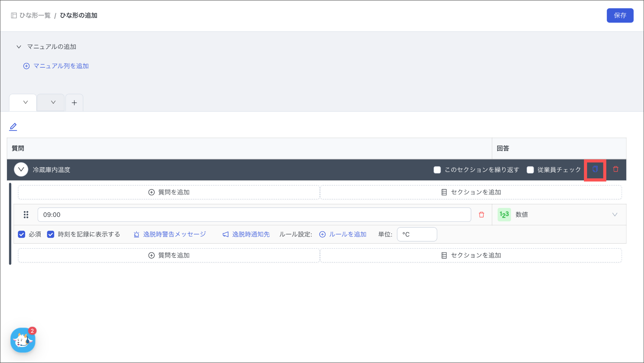The image size is (644, 363).
Task: Click the copy section icon
Action: coord(595,169)
